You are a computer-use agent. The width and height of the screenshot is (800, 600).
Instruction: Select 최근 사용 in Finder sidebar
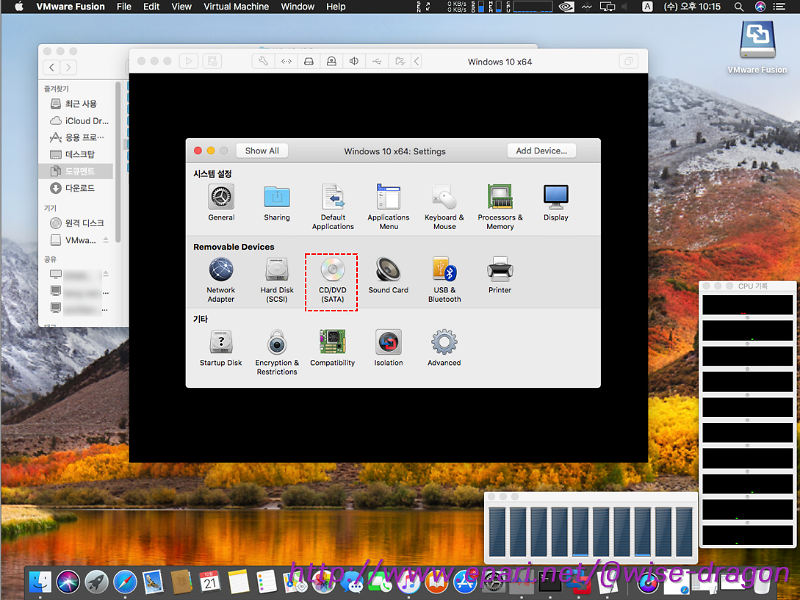pyautogui.click(x=76, y=104)
